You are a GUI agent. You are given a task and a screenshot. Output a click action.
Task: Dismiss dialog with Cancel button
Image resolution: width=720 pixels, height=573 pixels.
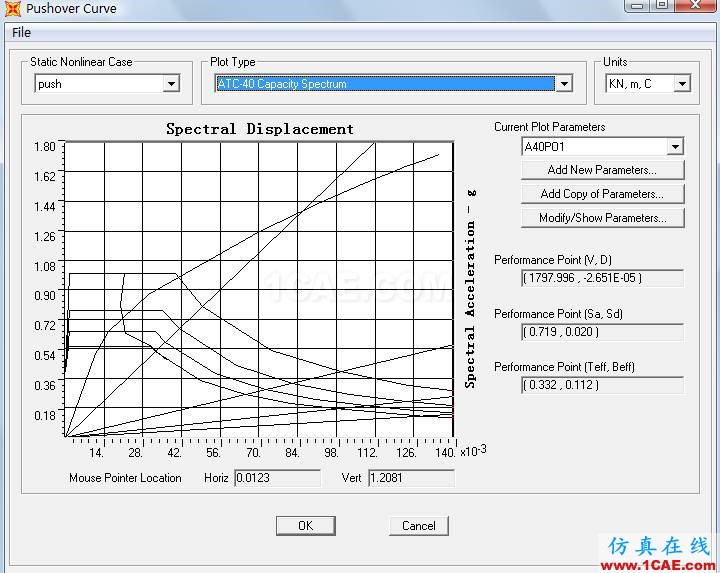pyautogui.click(x=418, y=525)
